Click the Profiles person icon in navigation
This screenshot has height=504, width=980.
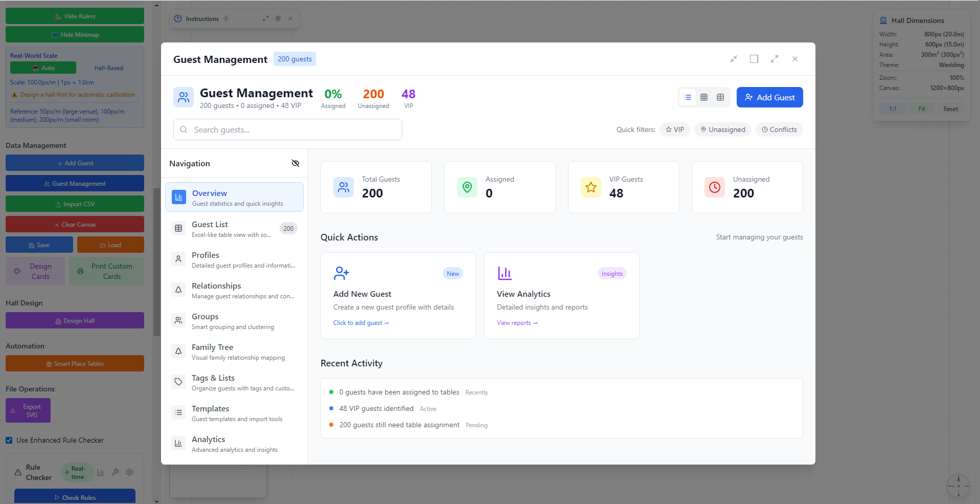pyautogui.click(x=178, y=259)
